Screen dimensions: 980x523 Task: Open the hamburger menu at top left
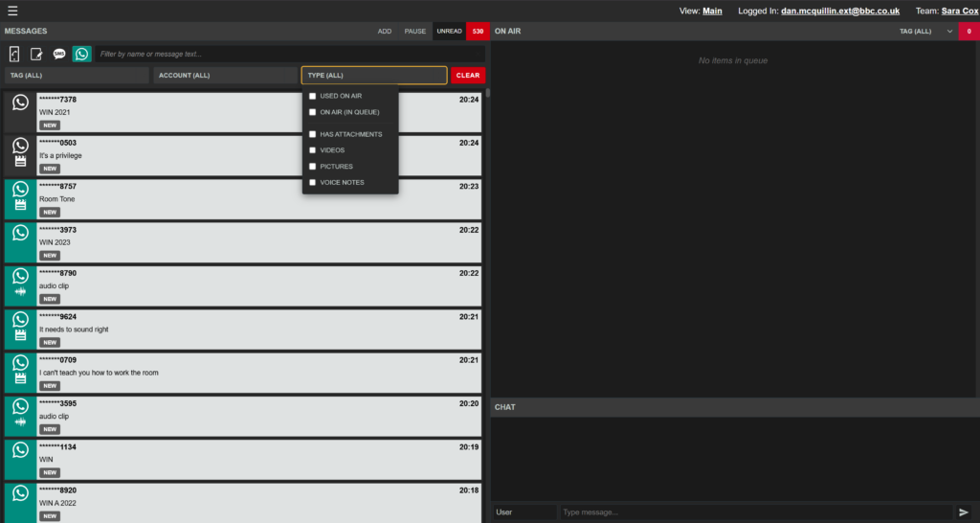12,11
